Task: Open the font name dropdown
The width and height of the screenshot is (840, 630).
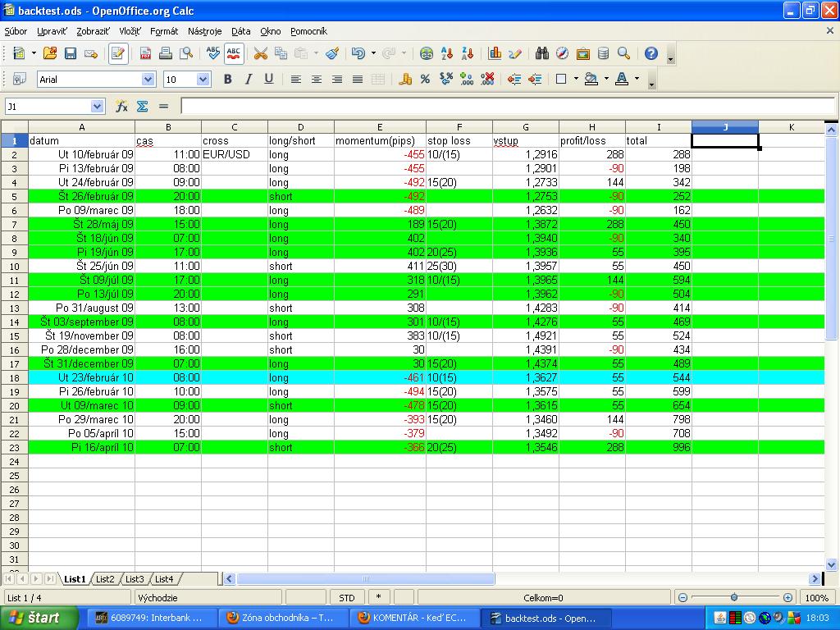Action: point(148,80)
